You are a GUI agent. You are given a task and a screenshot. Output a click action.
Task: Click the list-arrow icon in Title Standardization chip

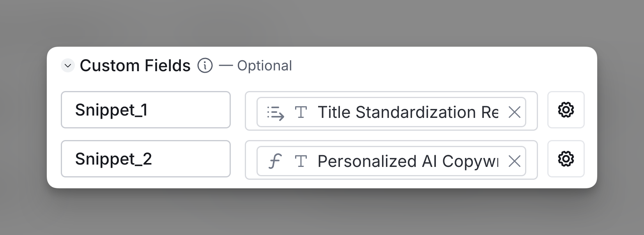[276, 112]
